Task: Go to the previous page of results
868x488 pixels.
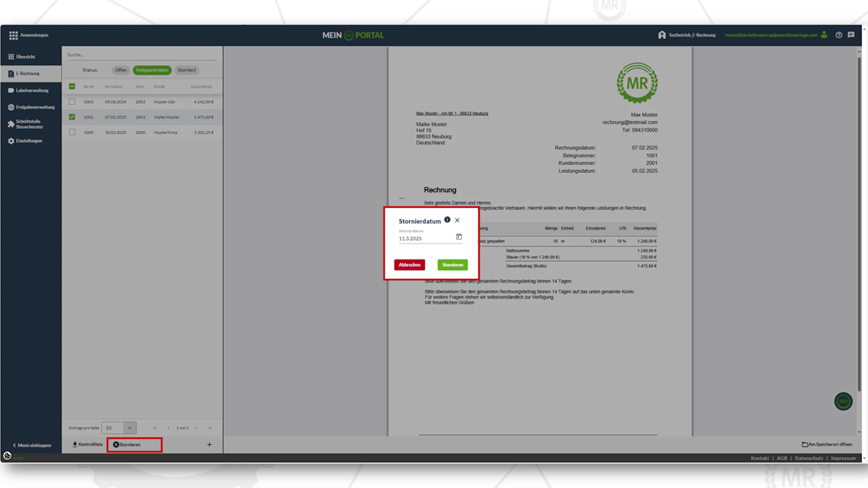Action: (x=168, y=428)
